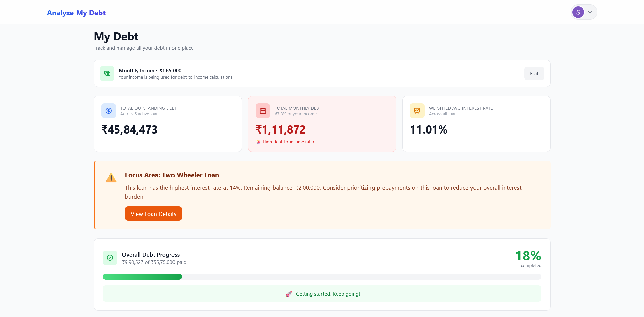Click the Getting started! Keep going! banner
This screenshot has height=317, width=644.
pyautogui.click(x=322, y=294)
